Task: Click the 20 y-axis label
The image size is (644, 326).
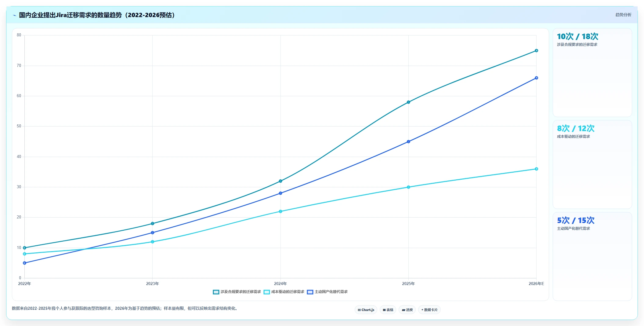Action: [x=19, y=217]
